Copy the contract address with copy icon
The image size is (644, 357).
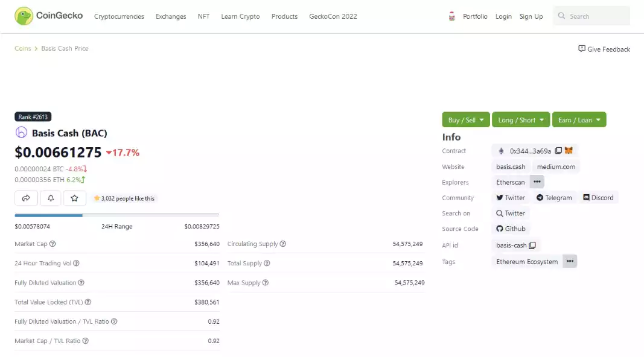(558, 151)
